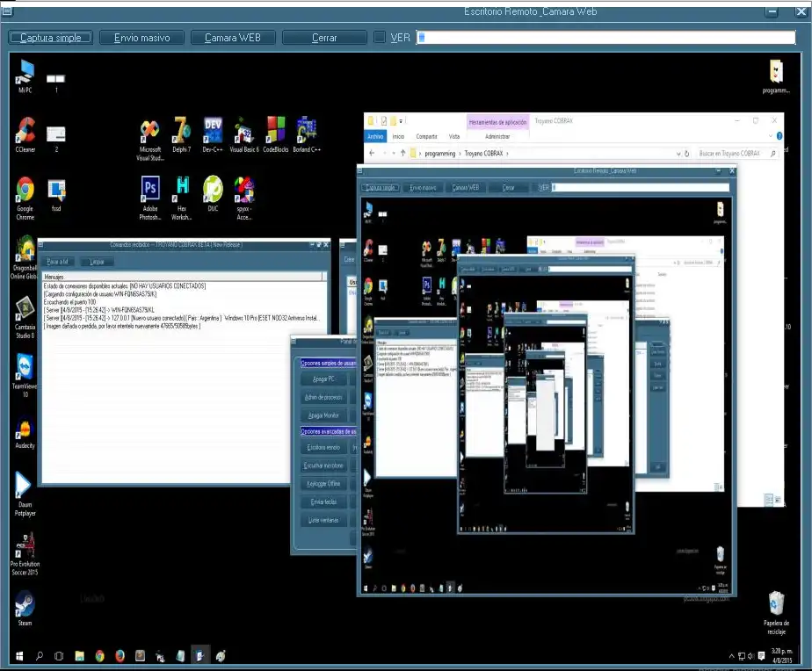Select the Inicio tab in Explorer window

coord(398,136)
